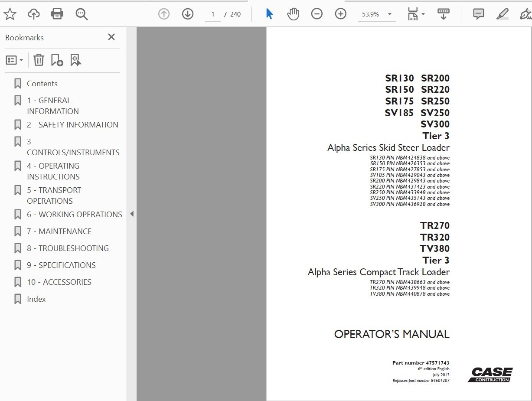
Task: Zoom in with the plus button
Action: (341, 14)
